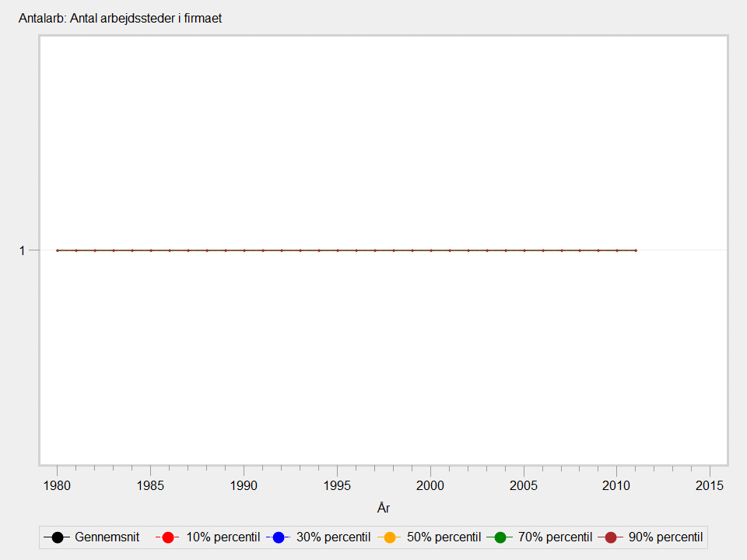Screen dimensions: 747x560
Task: Click the orange 50% percentil legend marker
Action: 389,537
